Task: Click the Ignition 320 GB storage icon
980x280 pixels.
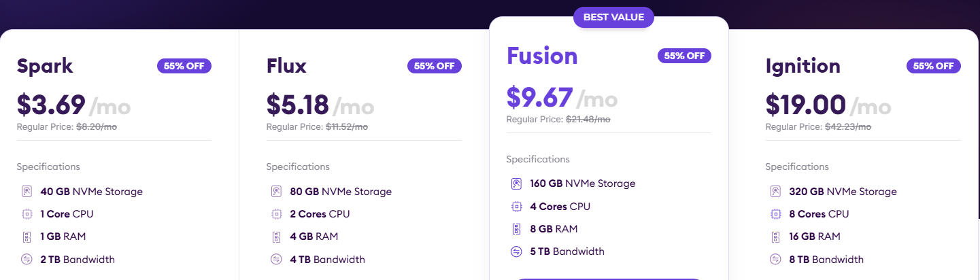Action: (776, 192)
